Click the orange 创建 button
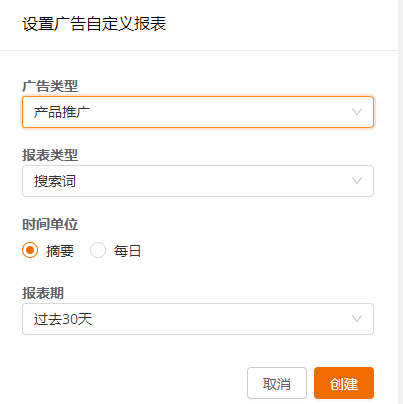 tap(344, 383)
